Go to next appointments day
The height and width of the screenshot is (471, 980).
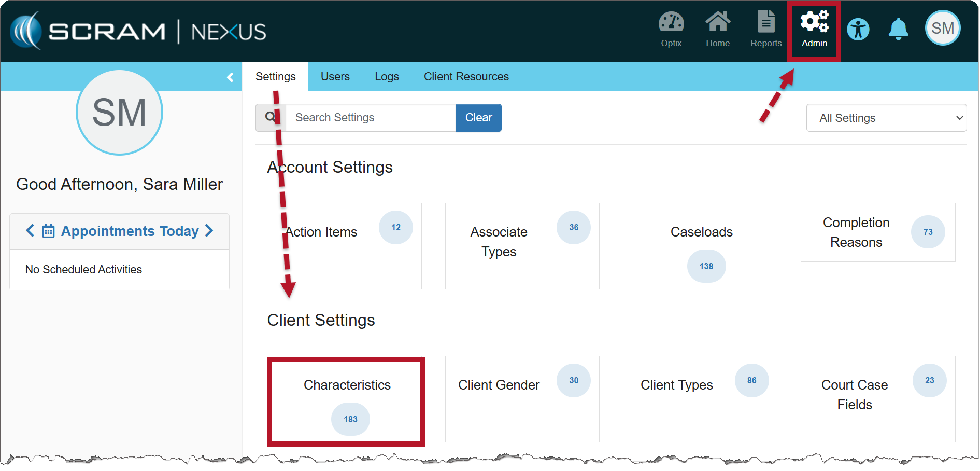point(209,231)
